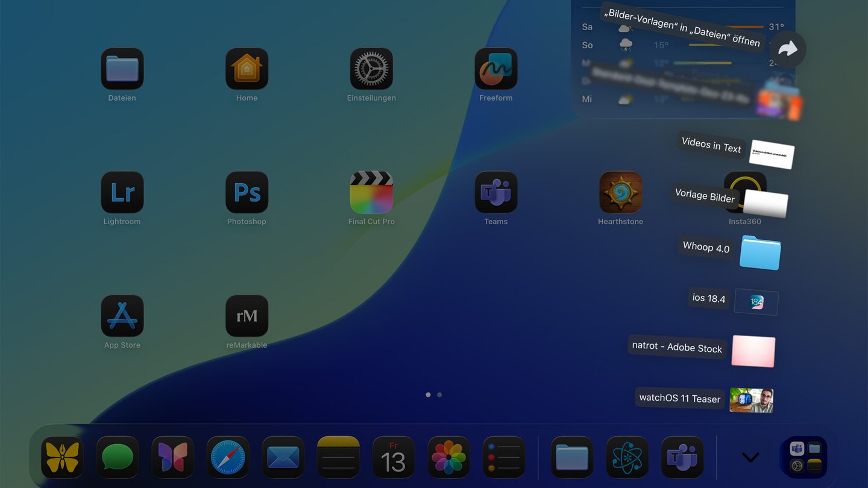Viewport: 868px width, 488px height.
Task: Open Final Cut Pro
Action: click(x=371, y=192)
